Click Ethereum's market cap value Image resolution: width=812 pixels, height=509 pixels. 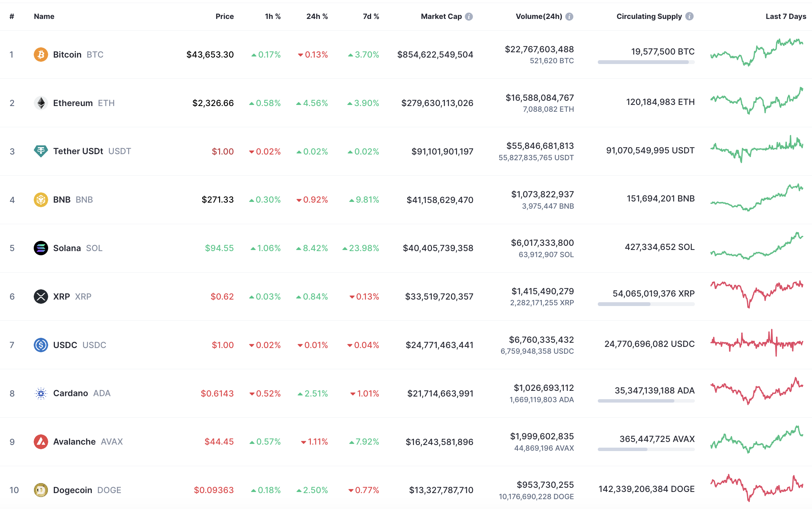point(437,103)
